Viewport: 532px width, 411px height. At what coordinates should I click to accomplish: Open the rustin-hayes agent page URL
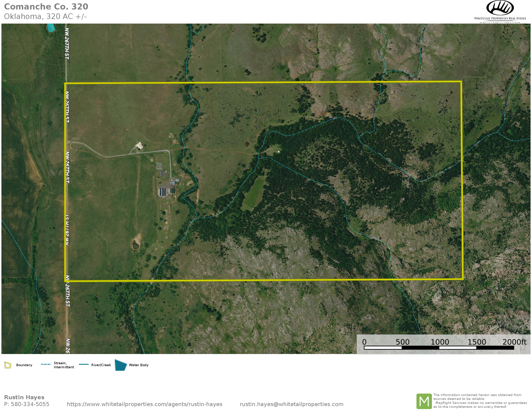[144, 404]
